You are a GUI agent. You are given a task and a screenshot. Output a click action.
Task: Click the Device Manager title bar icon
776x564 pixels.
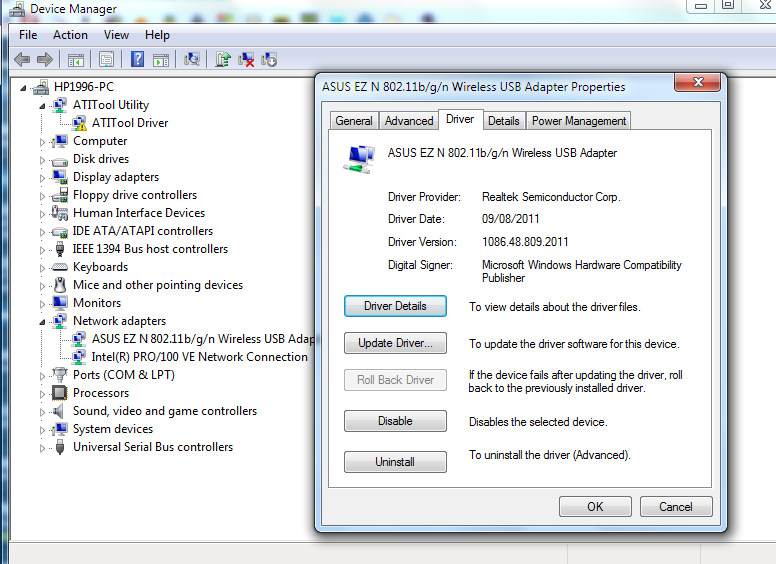17,9
